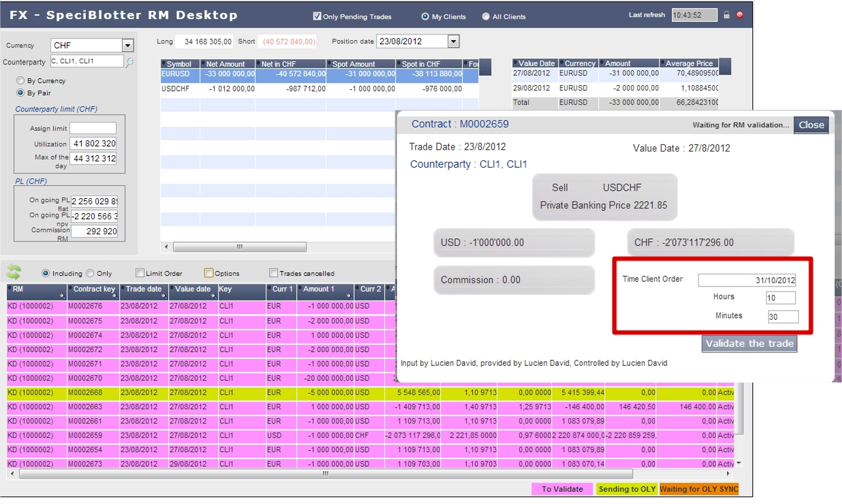Click the Counterparty input field
The height and width of the screenshot is (504, 842).
point(87,61)
